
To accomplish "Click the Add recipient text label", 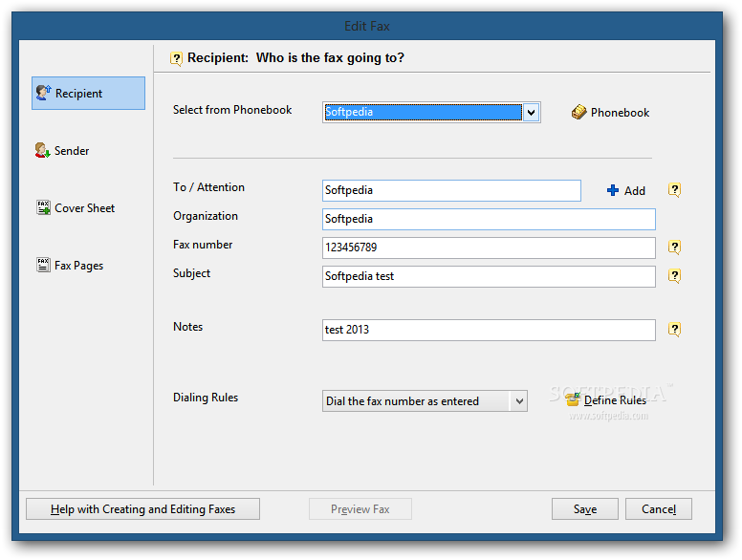I will point(635,190).
